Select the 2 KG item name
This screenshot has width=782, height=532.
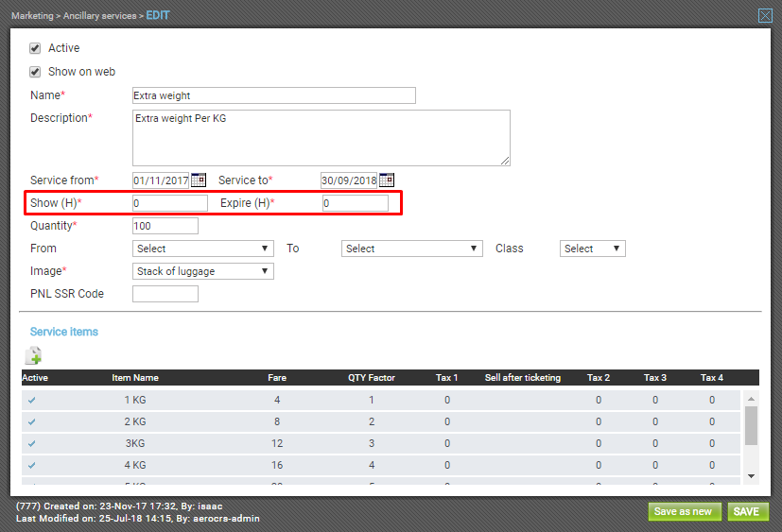(x=135, y=421)
